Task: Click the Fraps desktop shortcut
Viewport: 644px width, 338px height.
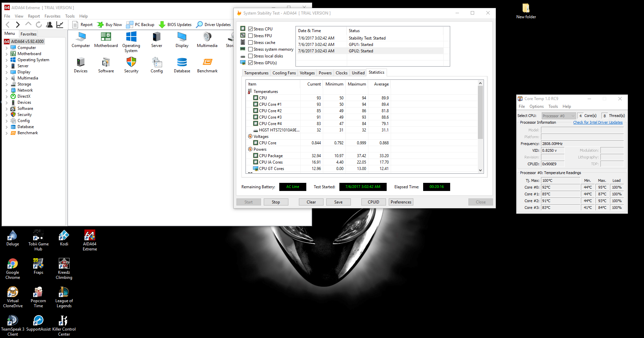Action: point(38,266)
